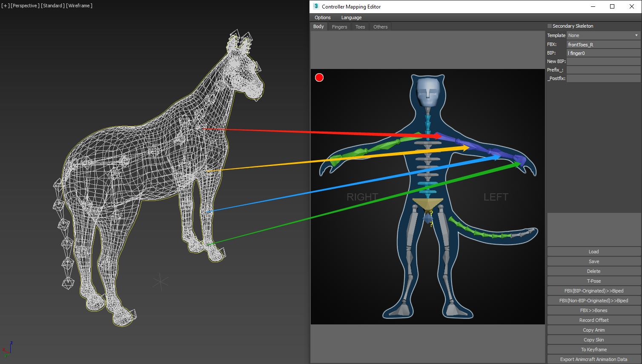Switch to the Others tab

[380, 27]
